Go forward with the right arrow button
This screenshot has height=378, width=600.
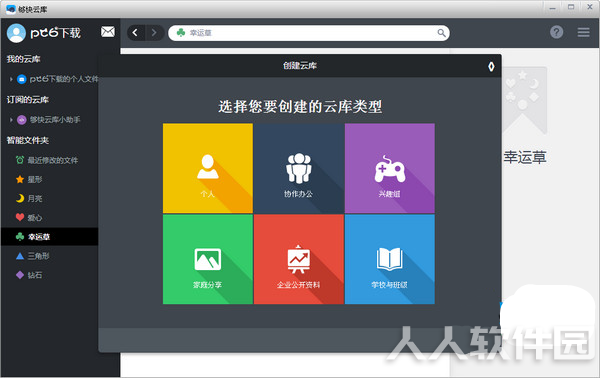pyautogui.click(x=154, y=33)
